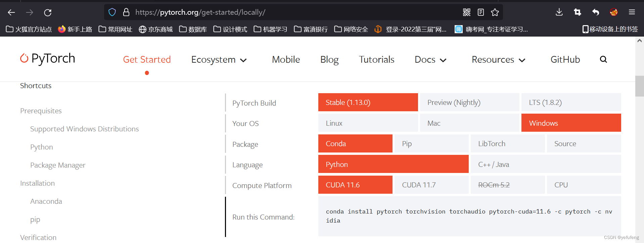The height and width of the screenshot is (243, 644).
Task: Open the QR code icon in address bar
Action: [467, 12]
